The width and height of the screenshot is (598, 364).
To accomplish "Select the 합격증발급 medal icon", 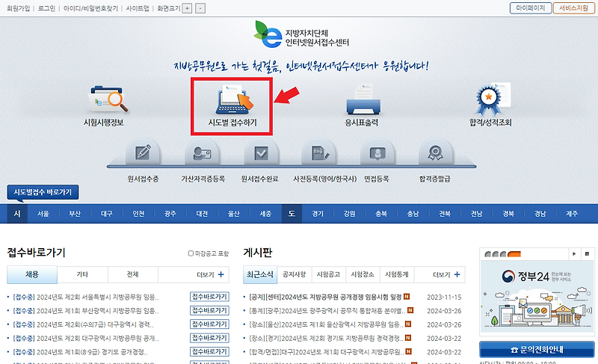I will coord(436,152).
